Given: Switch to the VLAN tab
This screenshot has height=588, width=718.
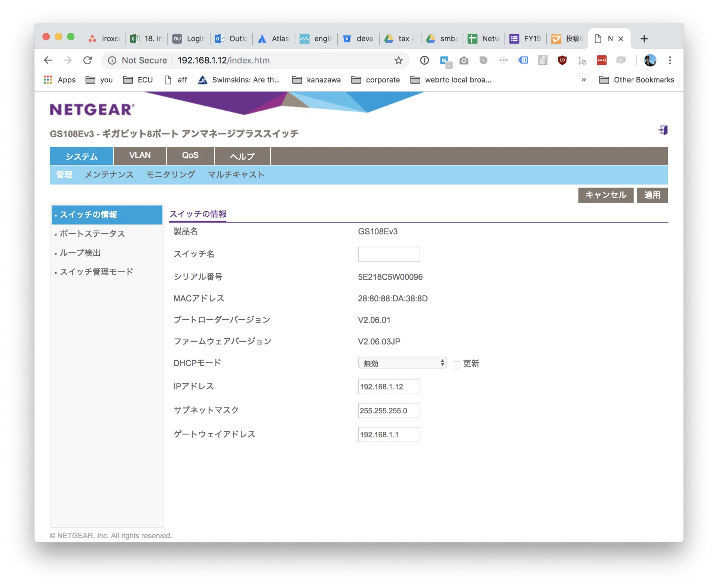Looking at the screenshot, I should coord(140,156).
